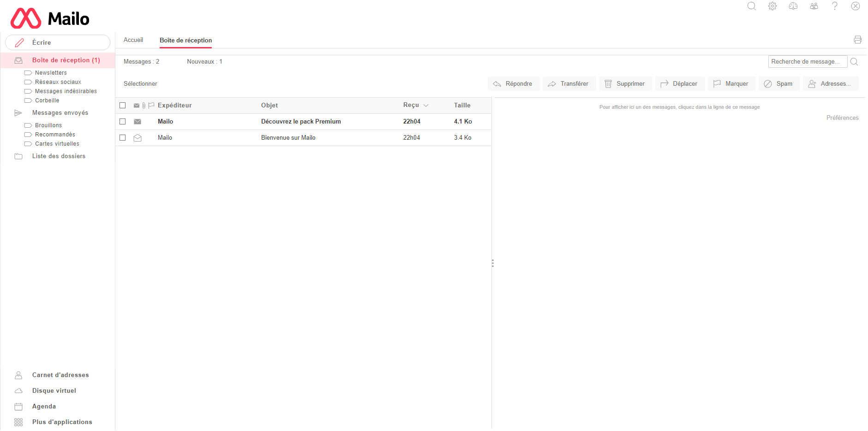Sort by the Taille column header

pos(462,106)
